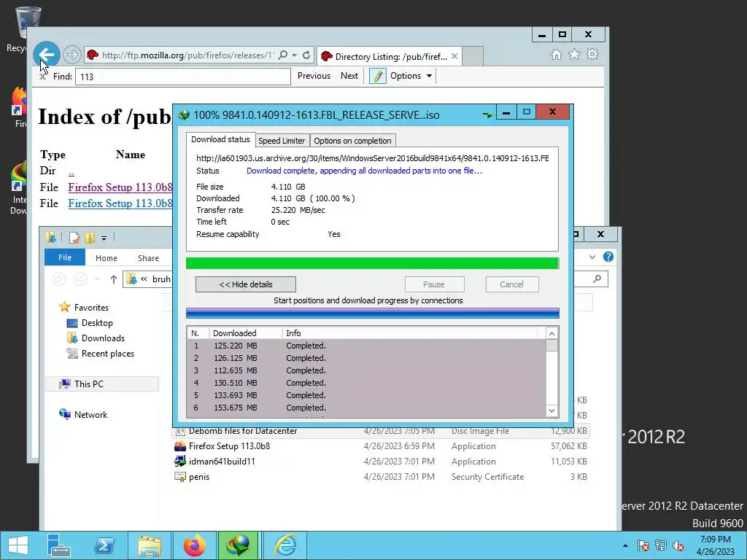Open the File tab in Explorer
Viewport: 747px width, 560px height.
click(x=65, y=257)
